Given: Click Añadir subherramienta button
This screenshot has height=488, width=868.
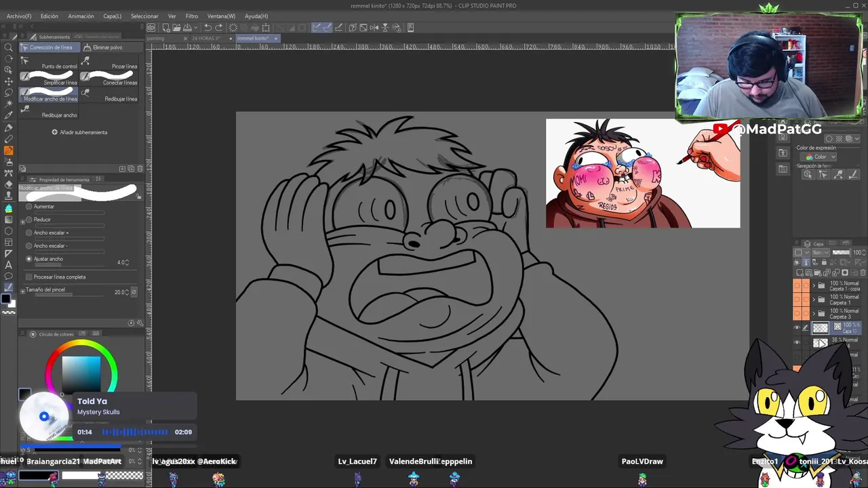Looking at the screenshot, I should click(x=80, y=132).
